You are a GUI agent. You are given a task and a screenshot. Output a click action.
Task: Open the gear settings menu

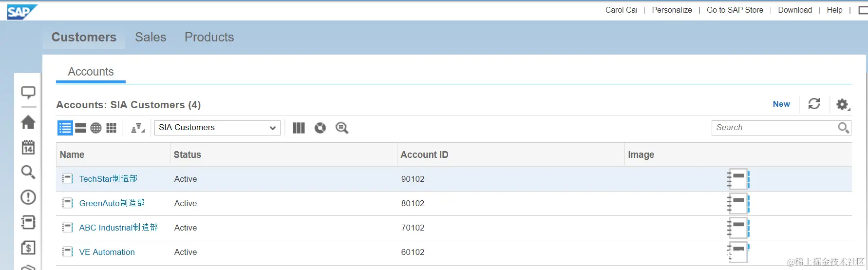[x=843, y=104]
